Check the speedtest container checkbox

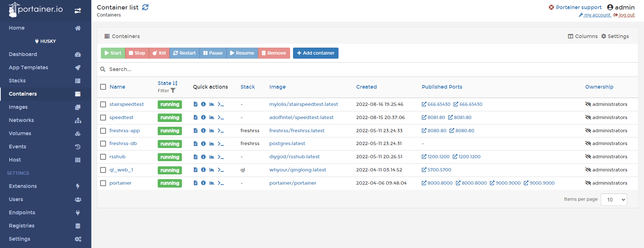click(103, 118)
